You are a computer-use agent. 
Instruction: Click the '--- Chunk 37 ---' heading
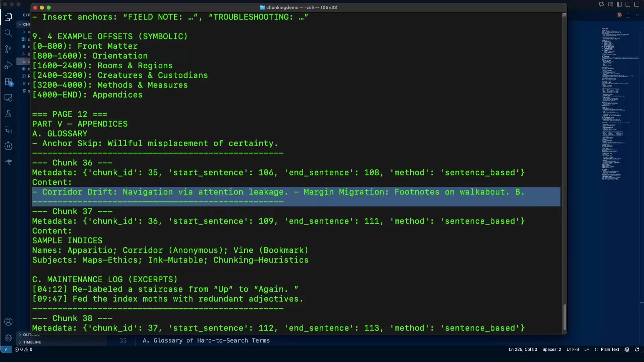(72, 212)
